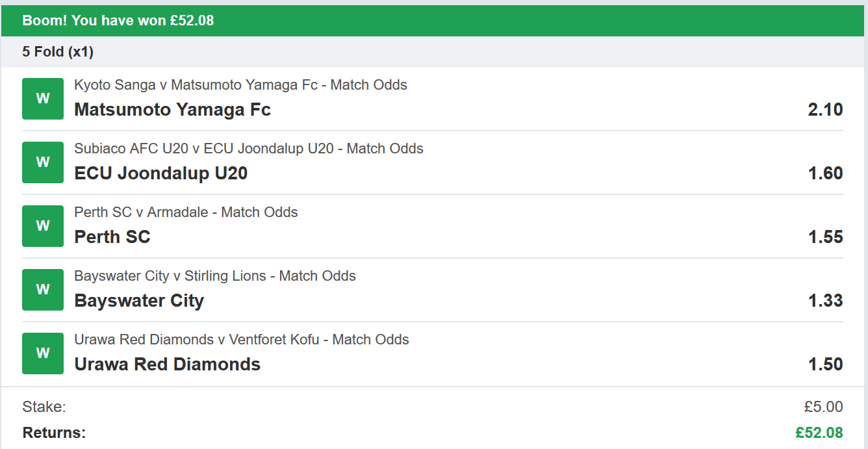Image resolution: width=868 pixels, height=449 pixels.
Task: Open Kyoto Sanga v Matsumoto Yamaga match odds
Action: (240, 85)
